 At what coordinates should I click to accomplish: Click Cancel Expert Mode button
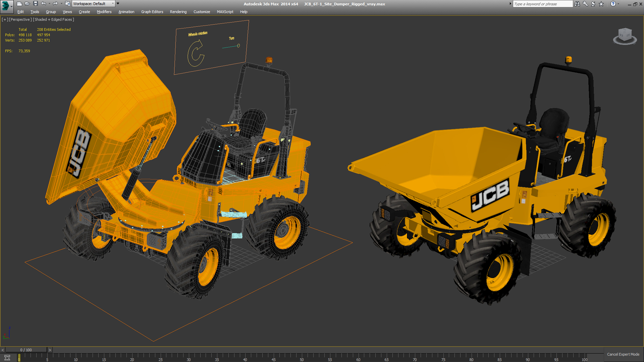623,354
